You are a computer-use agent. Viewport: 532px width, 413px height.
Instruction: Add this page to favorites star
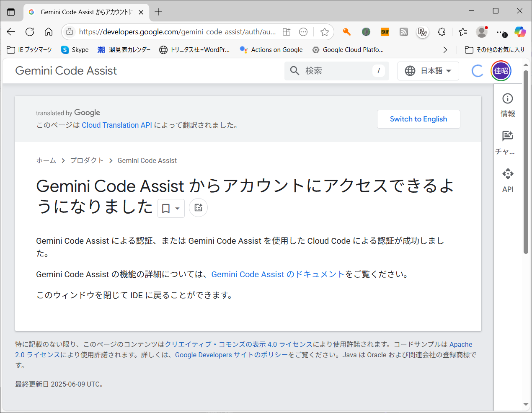click(x=324, y=32)
